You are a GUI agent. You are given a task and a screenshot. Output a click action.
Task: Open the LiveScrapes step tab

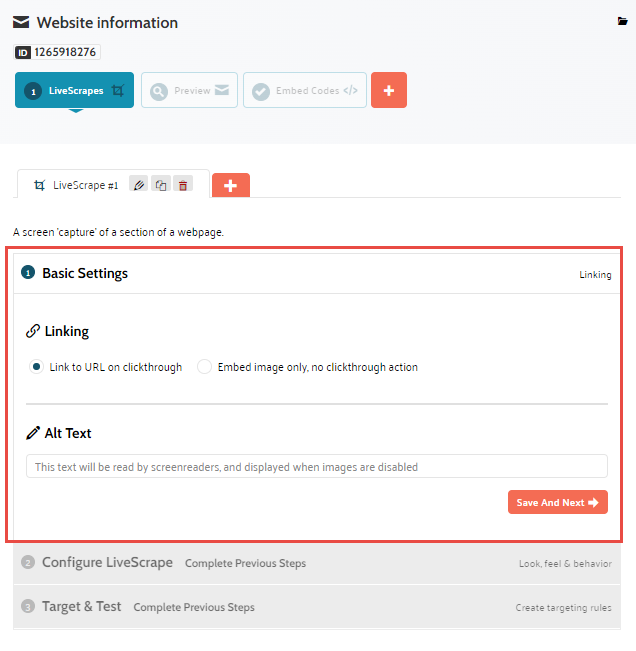tap(74, 90)
